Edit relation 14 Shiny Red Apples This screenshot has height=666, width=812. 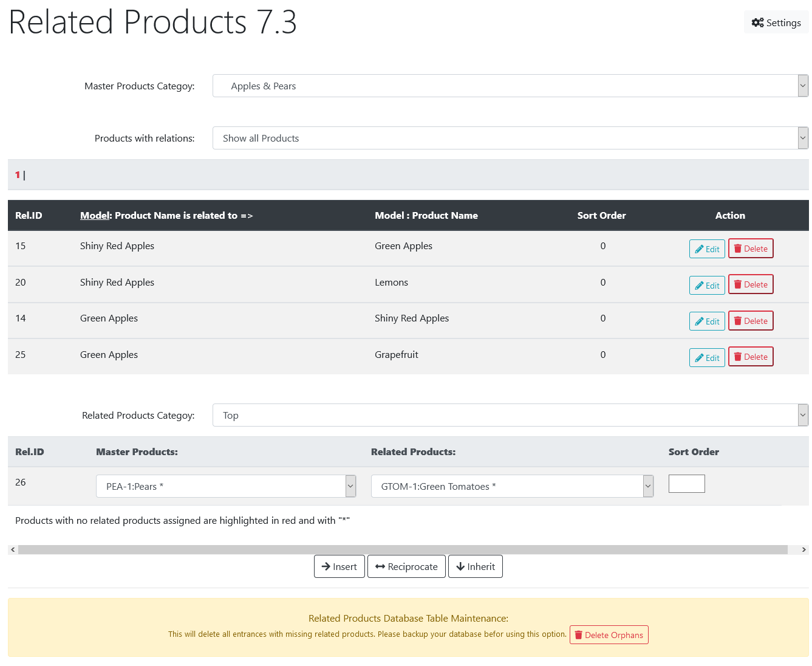707,321
